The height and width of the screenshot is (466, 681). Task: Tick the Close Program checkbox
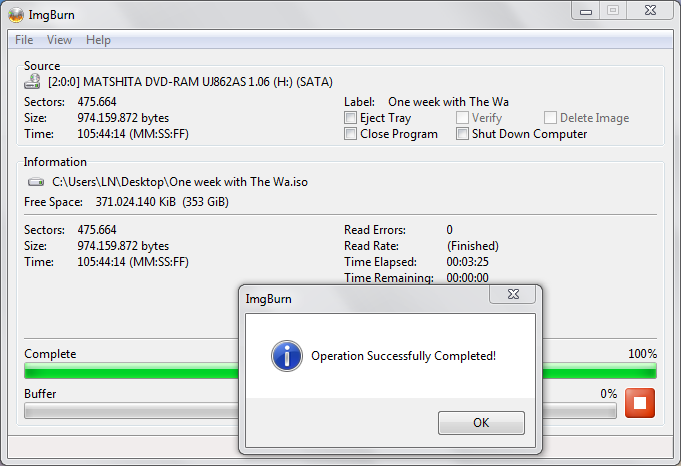click(x=350, y=134)
